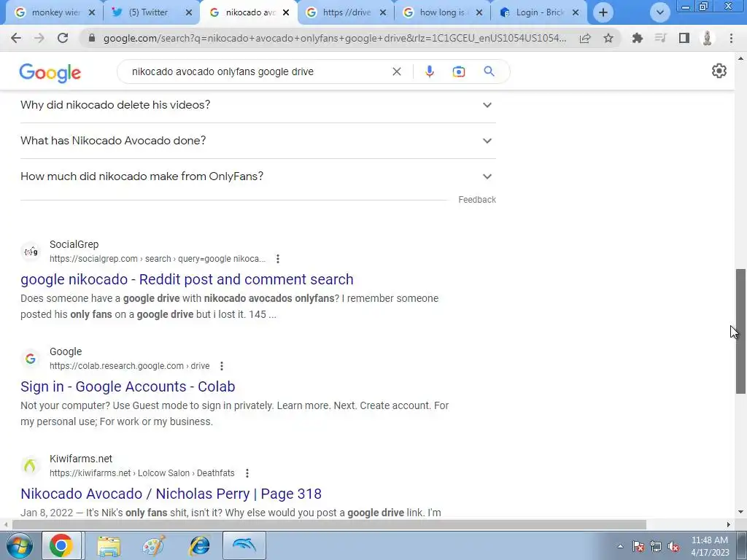Image resolution: width=747 pixels, height=560 pixels.
Task: Click the horizontal scrollbar thumb
Action: pos(329,525)
